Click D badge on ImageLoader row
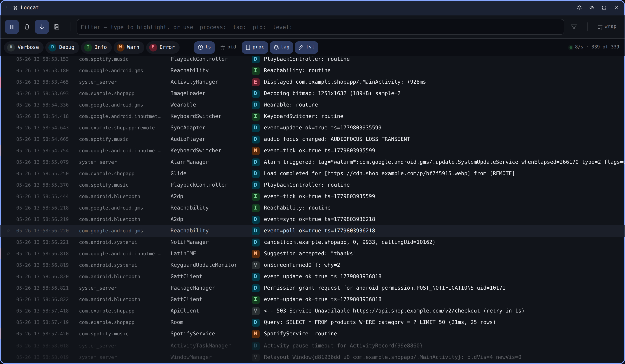 point(256,94)
